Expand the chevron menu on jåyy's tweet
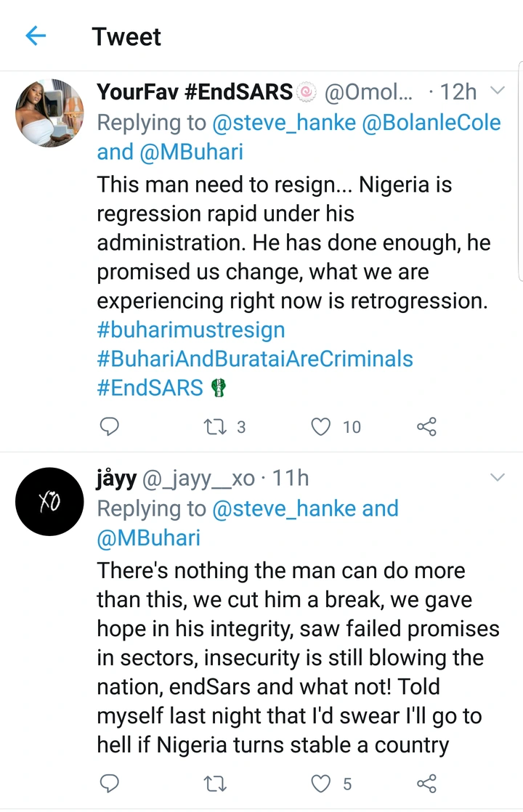 [498, 477]
